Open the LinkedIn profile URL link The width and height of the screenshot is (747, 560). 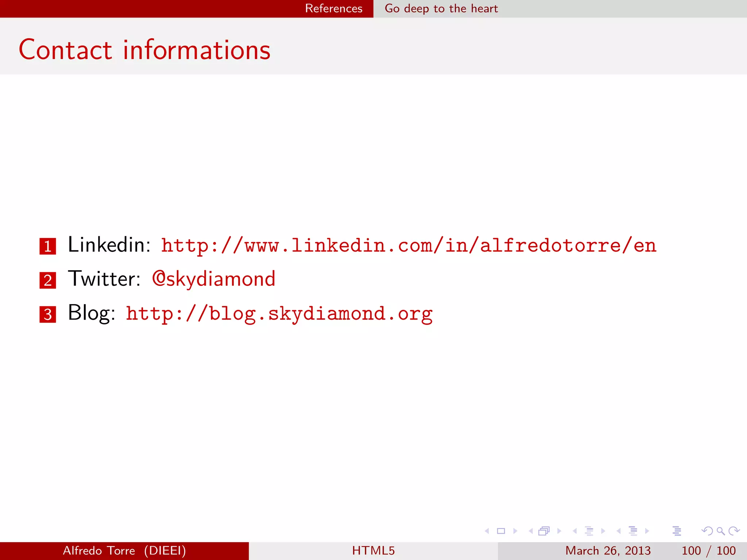point(409,245)
